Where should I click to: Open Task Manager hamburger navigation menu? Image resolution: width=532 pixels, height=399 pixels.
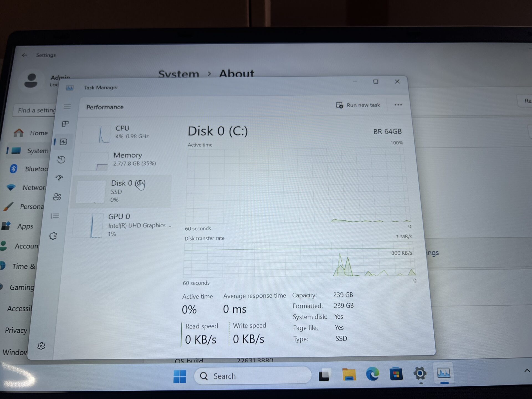67,107
